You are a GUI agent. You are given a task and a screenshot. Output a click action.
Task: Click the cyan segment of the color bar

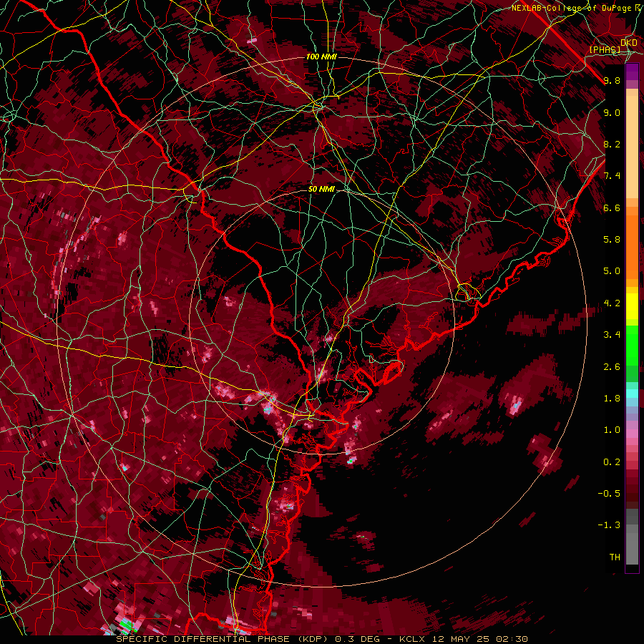click(x=632, y=393)
